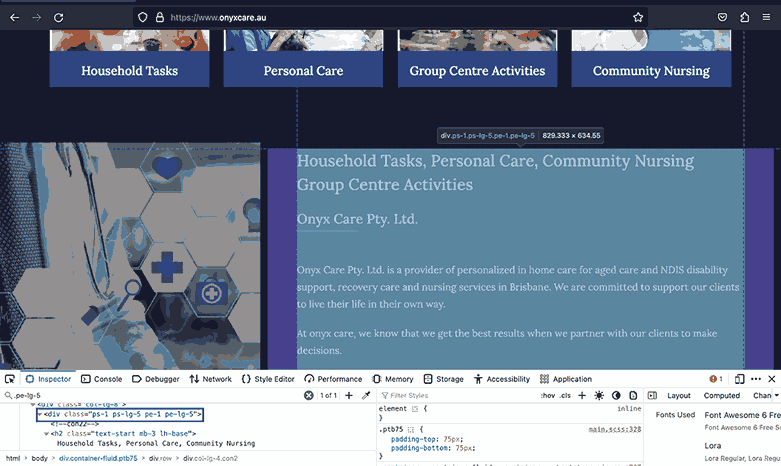This screenshot has height=466, width=781.
Task: Open the extensions puzzle icon
Action: pyautogui.click(x=744, y=17)
